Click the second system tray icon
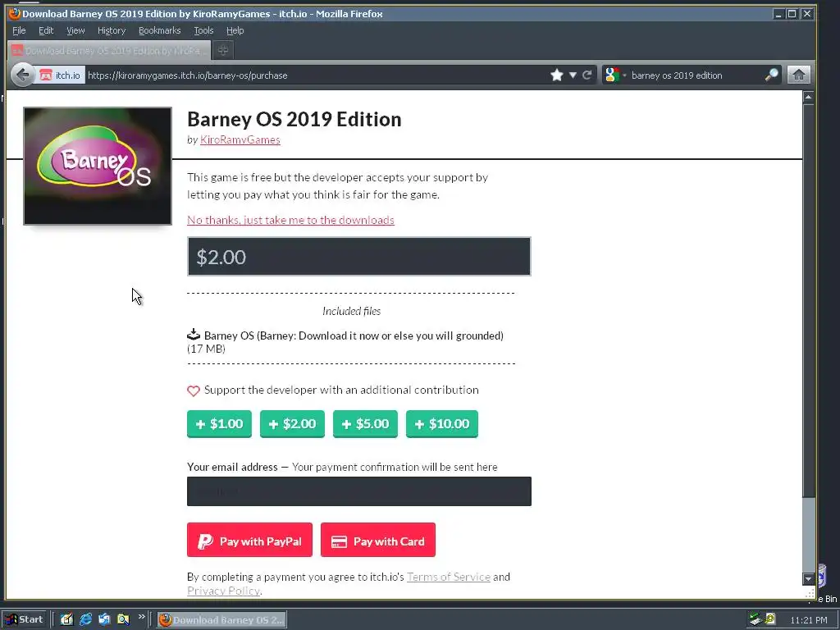 pyautogui.click(x=770, y=619)
